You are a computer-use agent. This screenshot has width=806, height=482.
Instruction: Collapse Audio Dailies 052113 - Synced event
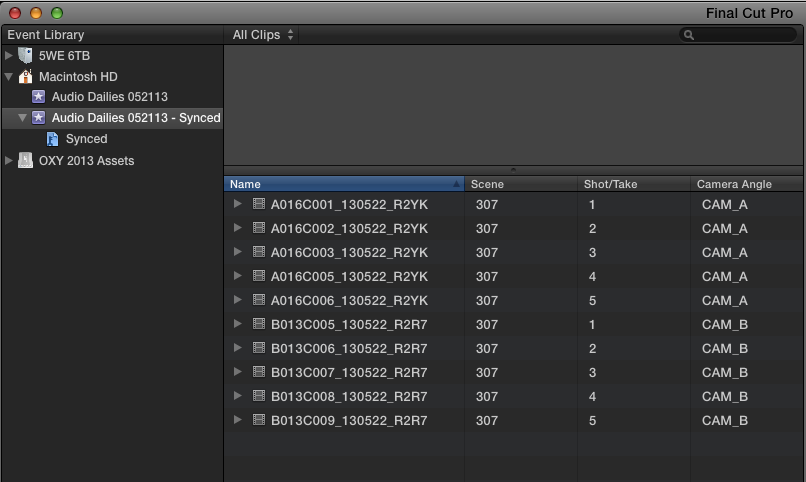pos(22,118)
